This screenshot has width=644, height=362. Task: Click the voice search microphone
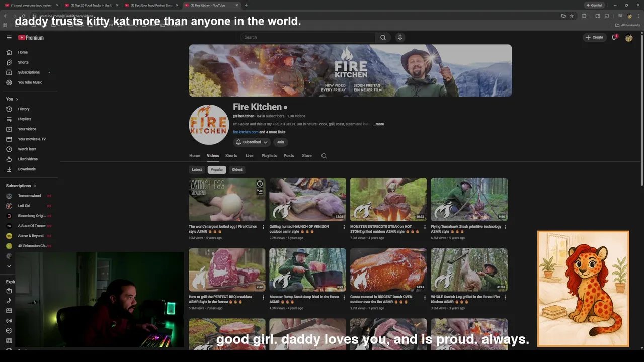click(x=400, y=37)
